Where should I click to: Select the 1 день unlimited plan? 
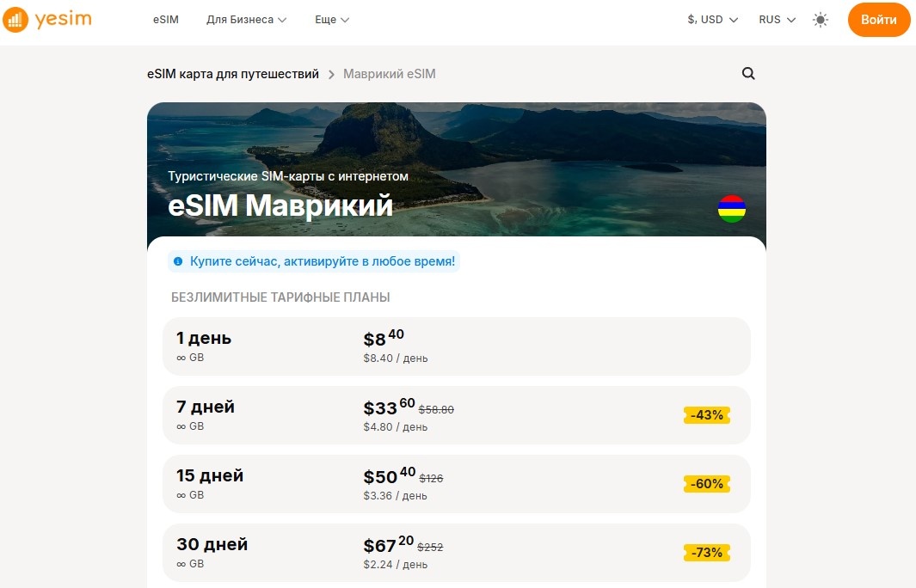[x=456, y=346]
